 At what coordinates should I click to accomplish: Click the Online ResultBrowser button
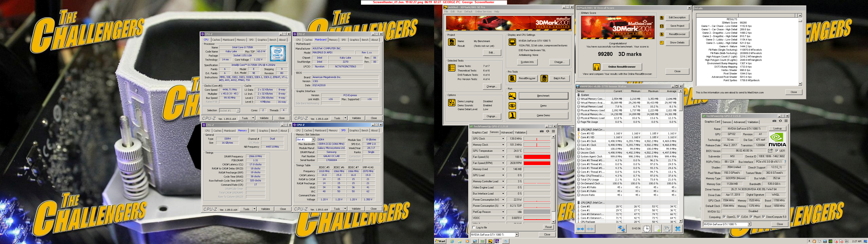click(x=622, y=67)
